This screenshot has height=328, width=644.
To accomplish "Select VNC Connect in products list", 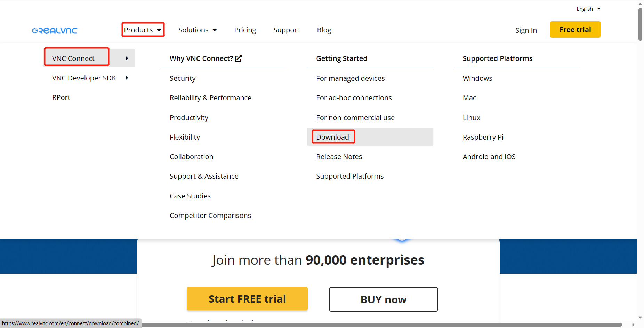I will (x=73, y=58).
